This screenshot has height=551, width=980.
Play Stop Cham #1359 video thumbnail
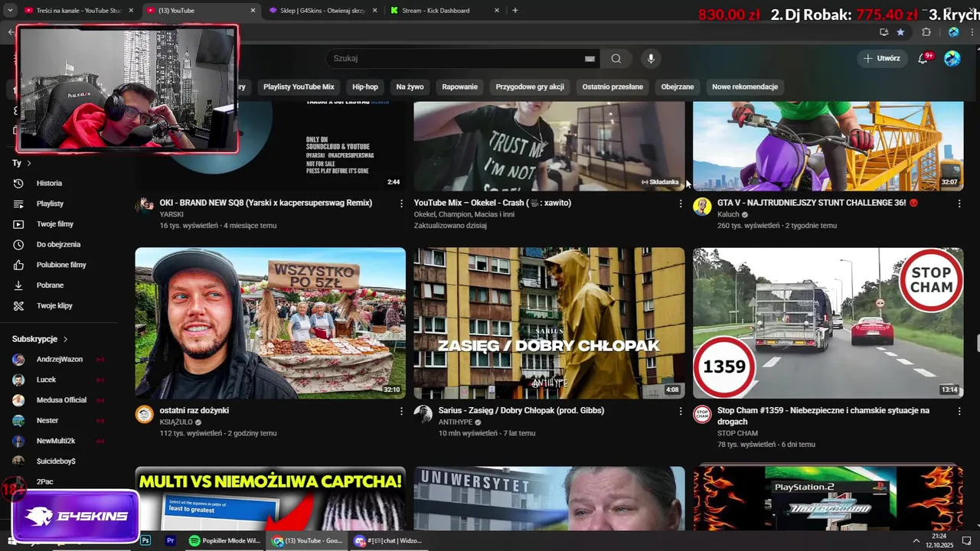click(x=828, y=323)
